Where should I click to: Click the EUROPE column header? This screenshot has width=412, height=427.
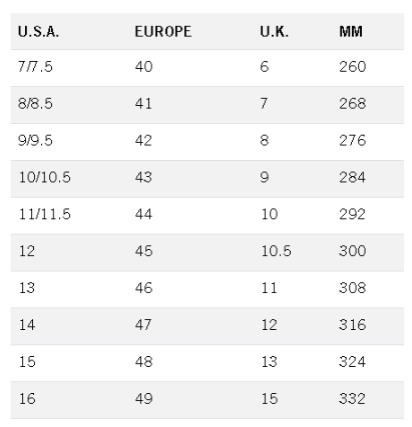[x=163, y=32]
